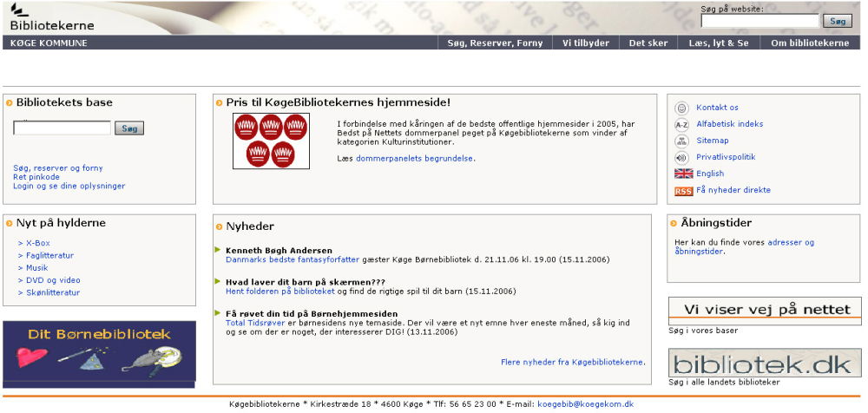Open the Læs, lyt & Se menu
868x413 pixels.
pos(719,43)
